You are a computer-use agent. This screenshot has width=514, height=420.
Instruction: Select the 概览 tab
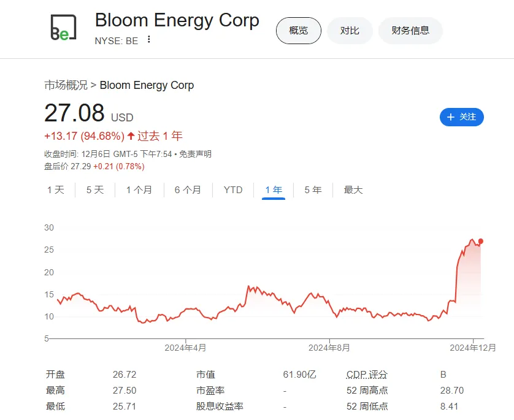(299, 31)
